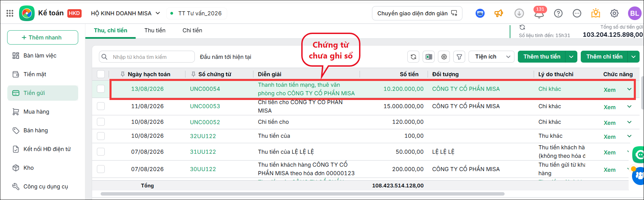The width and height of the screenshot is (644, 200).
Task: Open the settings gear in header
Action: pos(614,13)
